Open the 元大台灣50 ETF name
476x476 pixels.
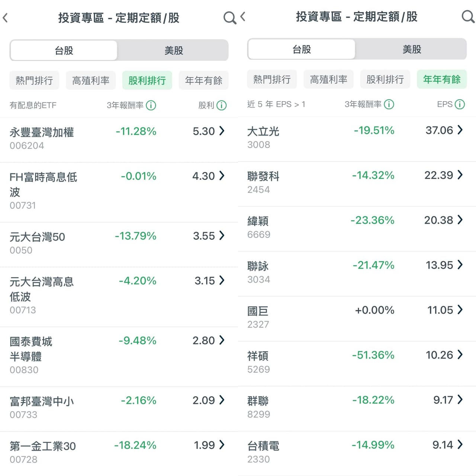37,237
